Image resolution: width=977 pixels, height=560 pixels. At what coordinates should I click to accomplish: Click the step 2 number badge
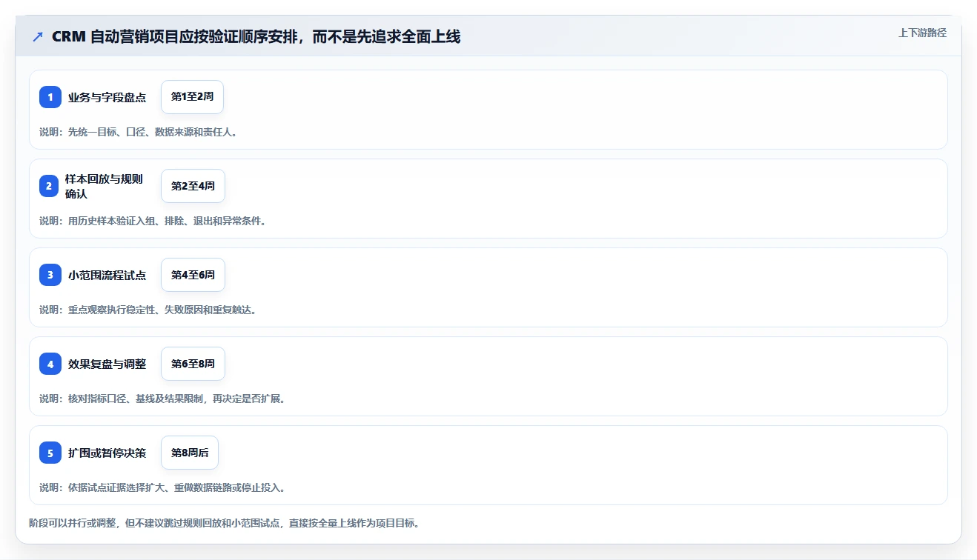pos(49,186)
